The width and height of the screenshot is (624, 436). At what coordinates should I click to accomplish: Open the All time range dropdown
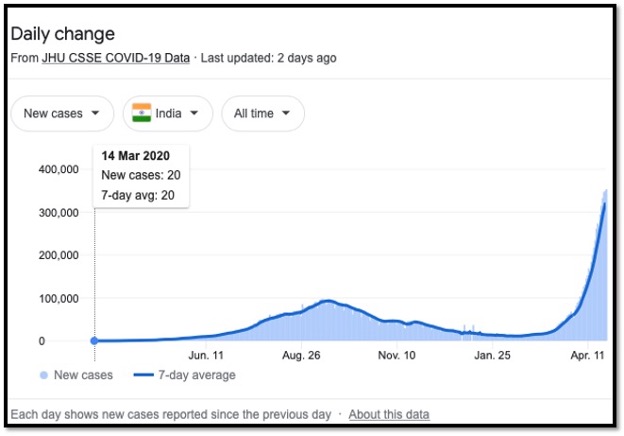pos(263,113)
